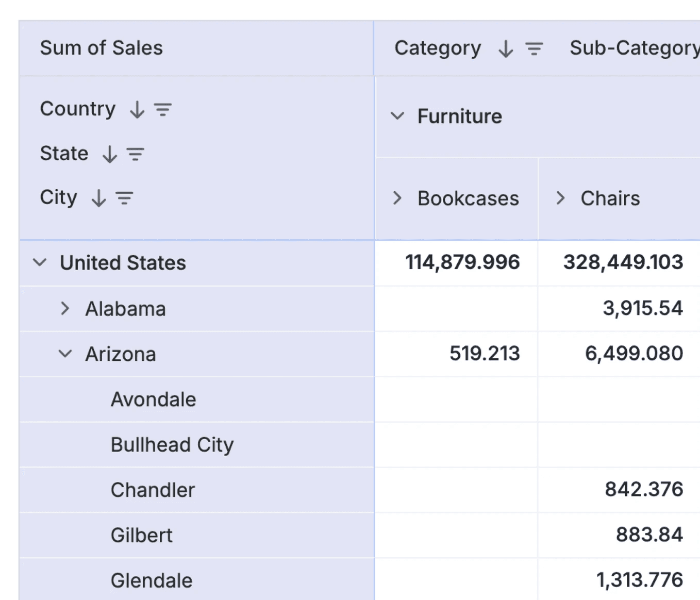The image size is (700, 600).
Task: Select the Bullhead City row
Action: point(196,445)
